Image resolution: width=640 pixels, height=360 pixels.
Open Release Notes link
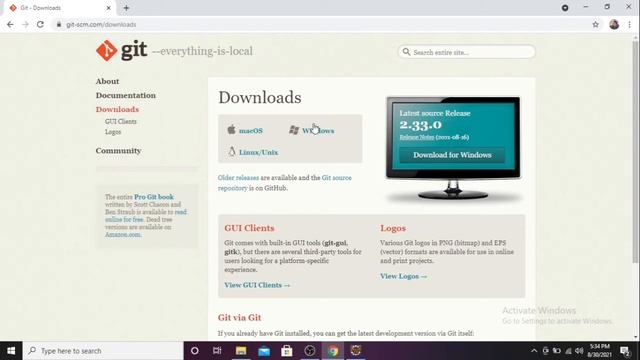(417, 137)
